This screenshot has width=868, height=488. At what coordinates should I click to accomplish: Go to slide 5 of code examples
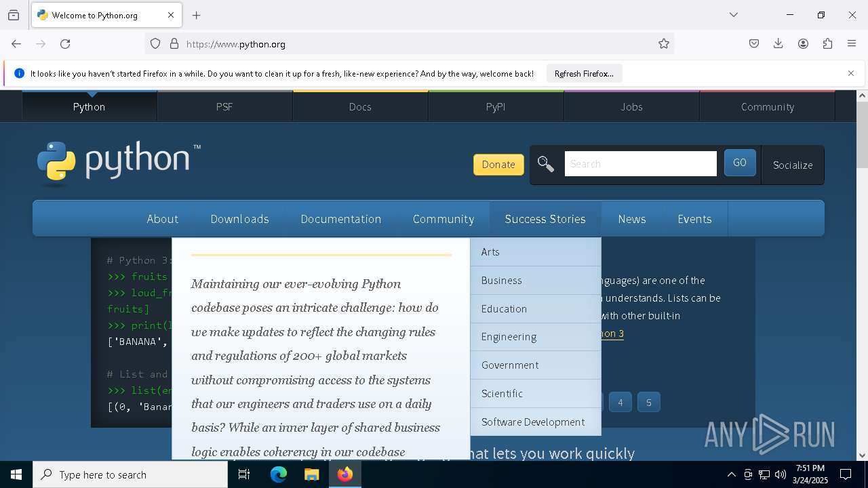click(649, 403)
